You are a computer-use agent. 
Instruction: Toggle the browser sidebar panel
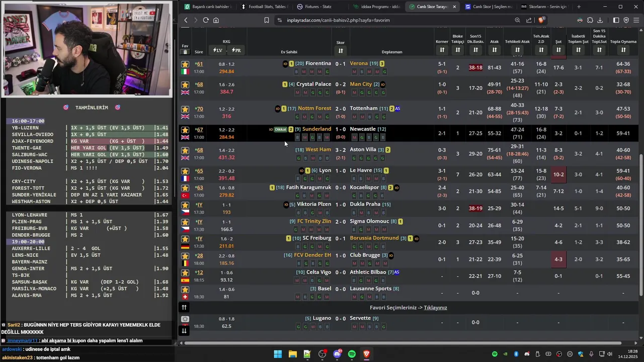[616, 20]
